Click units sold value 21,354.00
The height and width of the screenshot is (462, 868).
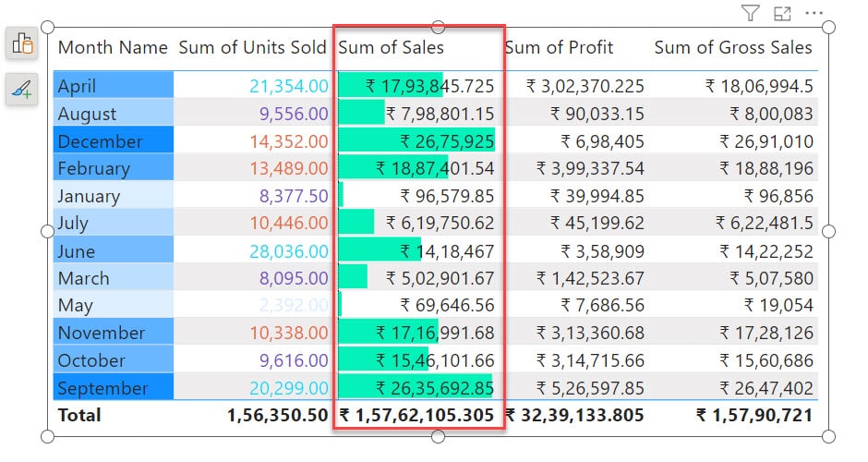pos(288,86)
